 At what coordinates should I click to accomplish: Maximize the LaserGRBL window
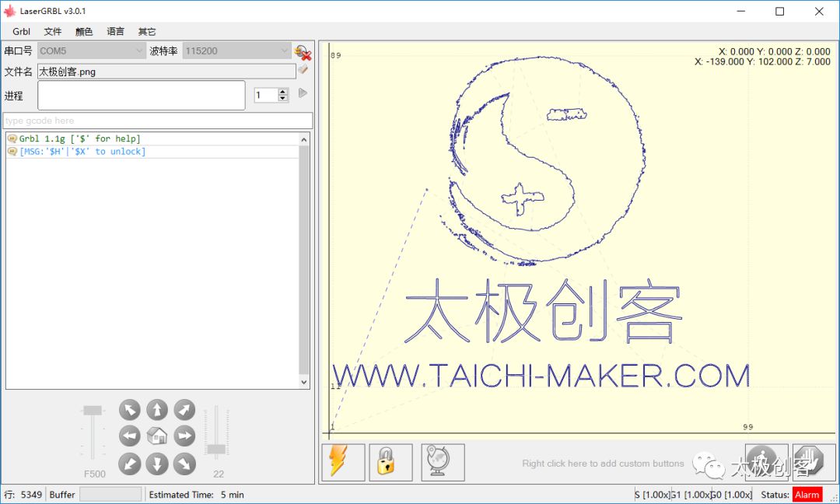(780, 11)
